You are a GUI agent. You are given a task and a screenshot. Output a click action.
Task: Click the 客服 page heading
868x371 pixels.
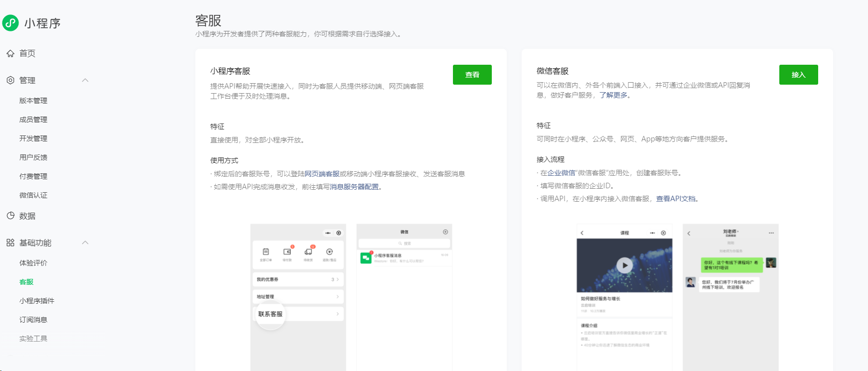pyautogui.click(x=208, y=20)
